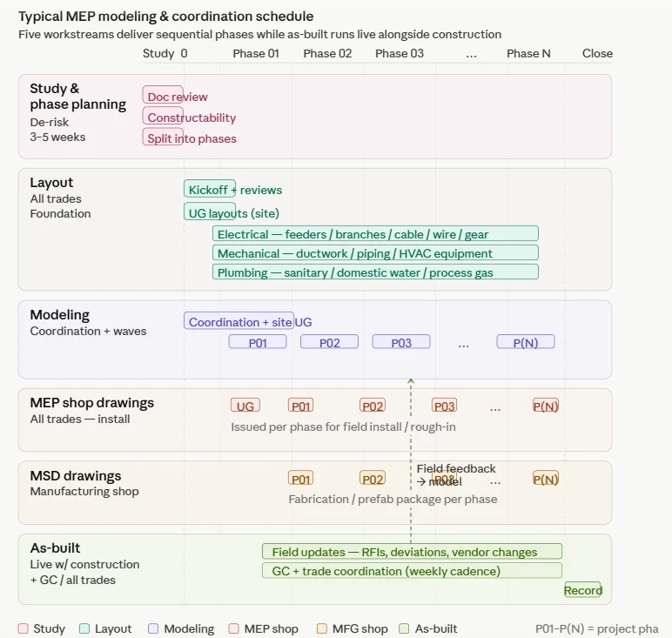Select the Split into phases bar

[163, 137]
